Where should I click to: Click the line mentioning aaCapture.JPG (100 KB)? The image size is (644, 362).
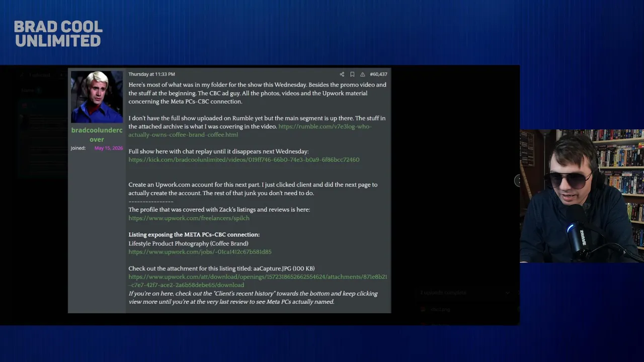221,268
